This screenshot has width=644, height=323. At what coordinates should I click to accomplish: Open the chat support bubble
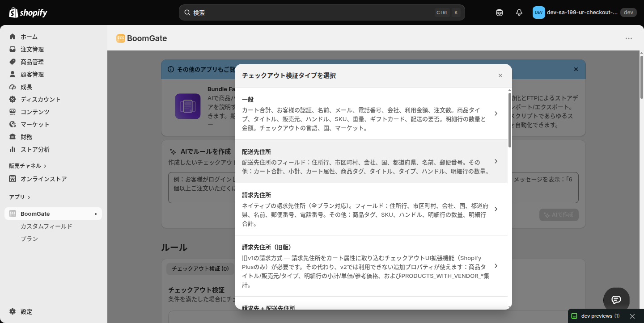coord(616,300)
